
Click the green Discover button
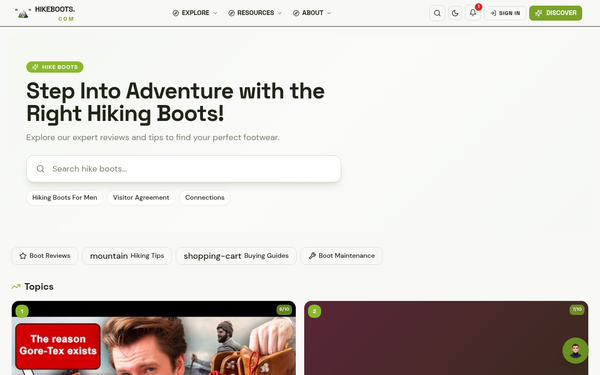[556, 13]
